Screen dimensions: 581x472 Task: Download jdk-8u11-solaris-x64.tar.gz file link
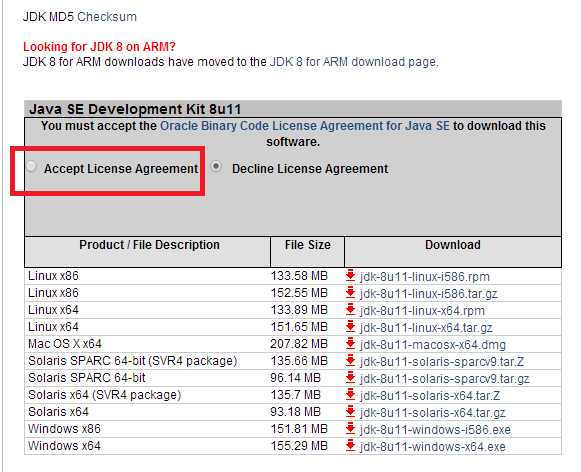click(x=433, y=413)
